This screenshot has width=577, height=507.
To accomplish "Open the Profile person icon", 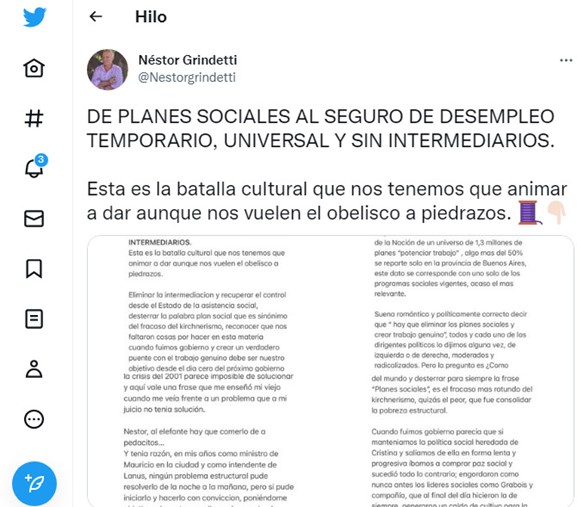I will [x=34, y=369].
